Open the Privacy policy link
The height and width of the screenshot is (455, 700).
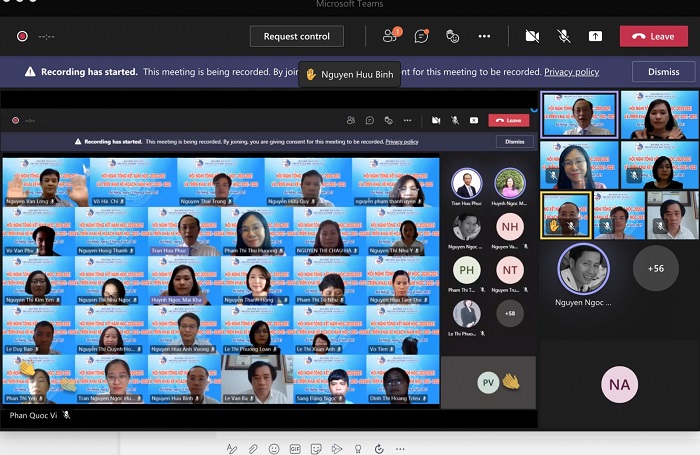[571, 72]
